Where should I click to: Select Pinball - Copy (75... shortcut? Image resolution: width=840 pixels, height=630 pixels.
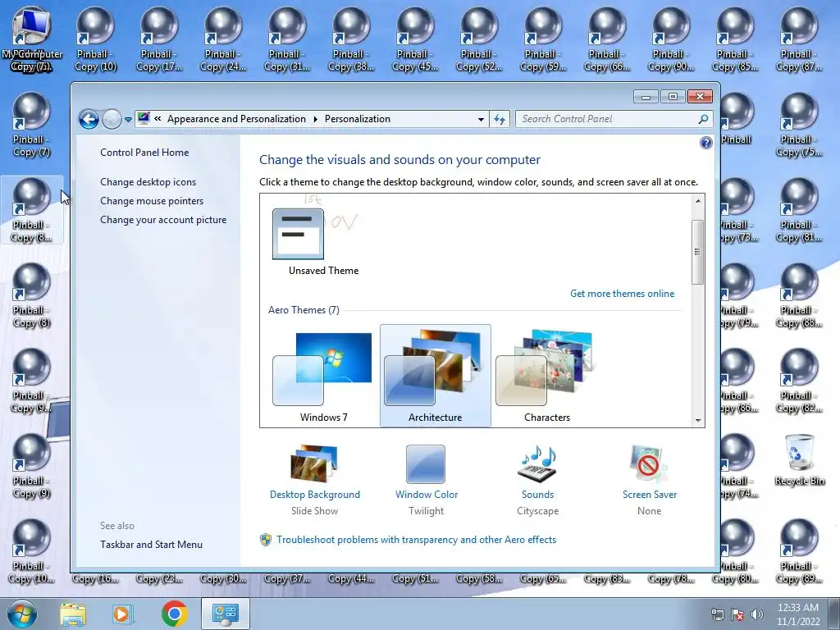pyautogui.click(x=799, y=125)
